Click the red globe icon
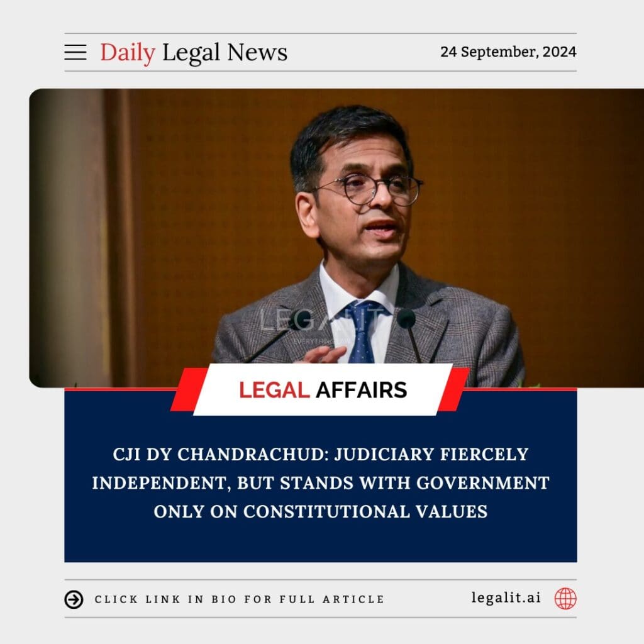 tap(565, 599)
